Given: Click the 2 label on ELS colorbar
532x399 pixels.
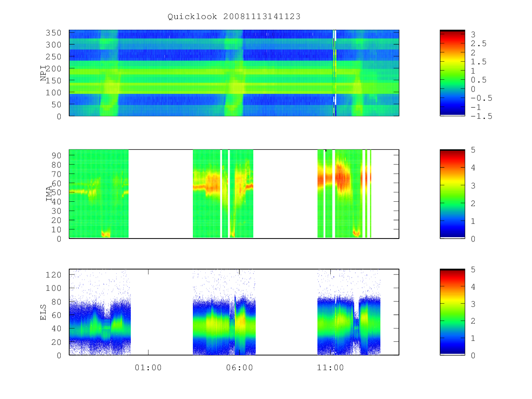Looking at the screenshot, I should point(473,321).
